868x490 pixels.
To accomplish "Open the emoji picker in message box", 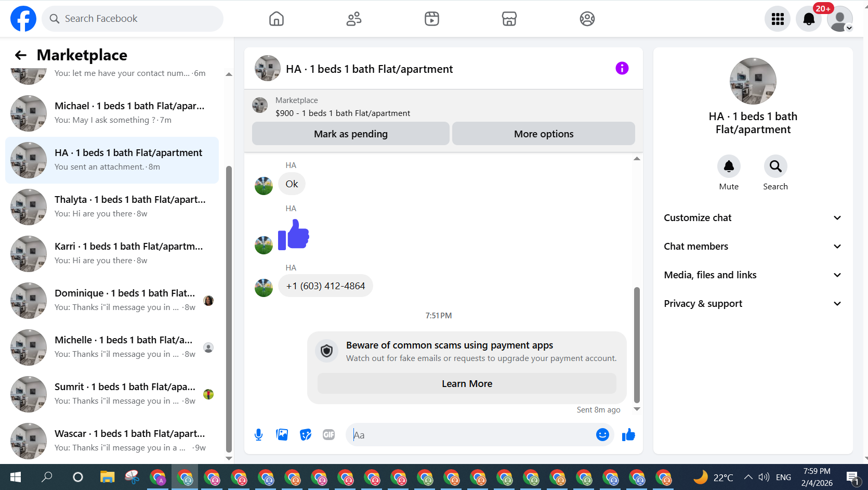I will tap(602, 435).
